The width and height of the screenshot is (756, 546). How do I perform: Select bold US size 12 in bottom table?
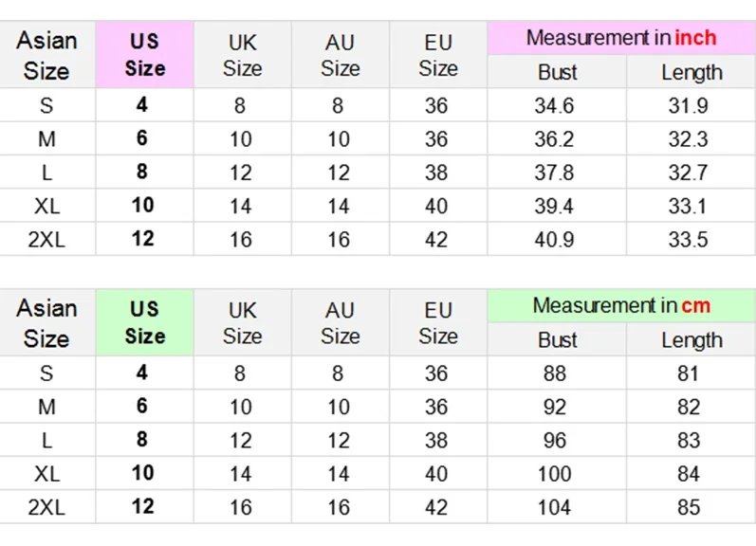(142, 506)
